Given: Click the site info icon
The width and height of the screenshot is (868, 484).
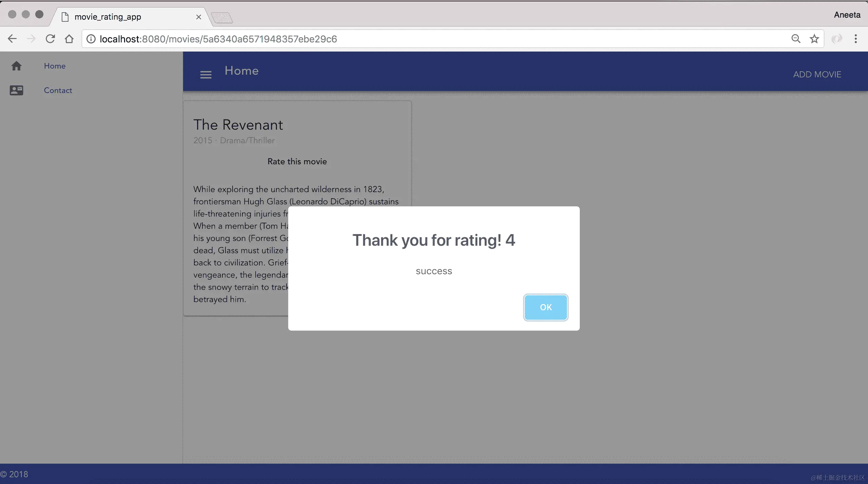Looking at the screenshot, I should click(x=91, y=39).
